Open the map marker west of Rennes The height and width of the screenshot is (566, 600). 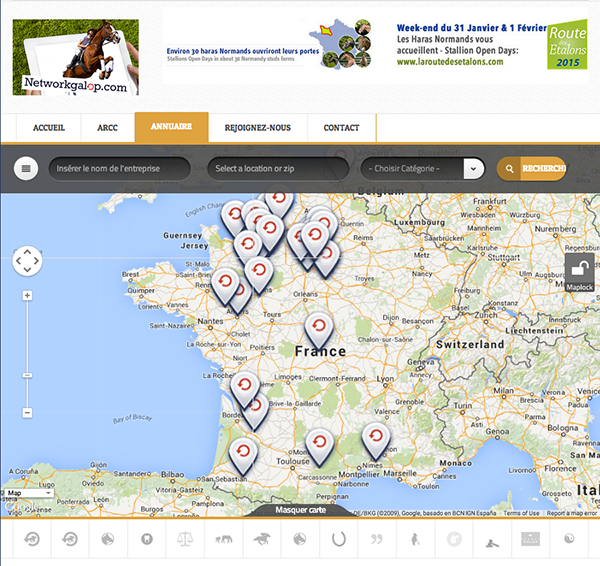[225, 286]
